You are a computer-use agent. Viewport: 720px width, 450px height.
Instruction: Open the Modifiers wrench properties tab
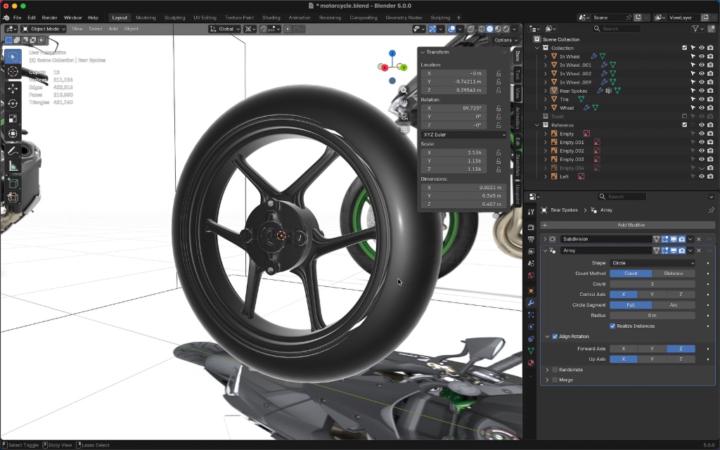(531, 301)
